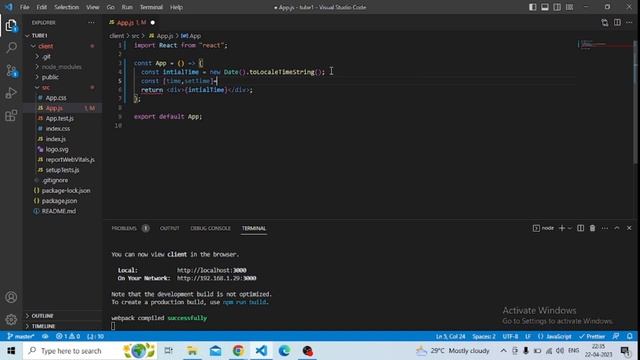The height and width of the screenshot is (360, 640).
Task: Open the Manage gear icon
Action: coord(11,319)
